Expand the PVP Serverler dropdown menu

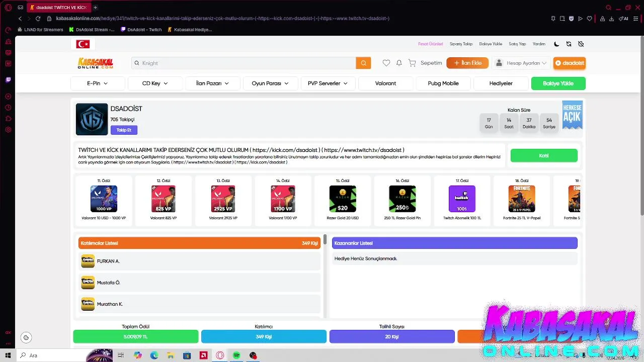(328, 83)
